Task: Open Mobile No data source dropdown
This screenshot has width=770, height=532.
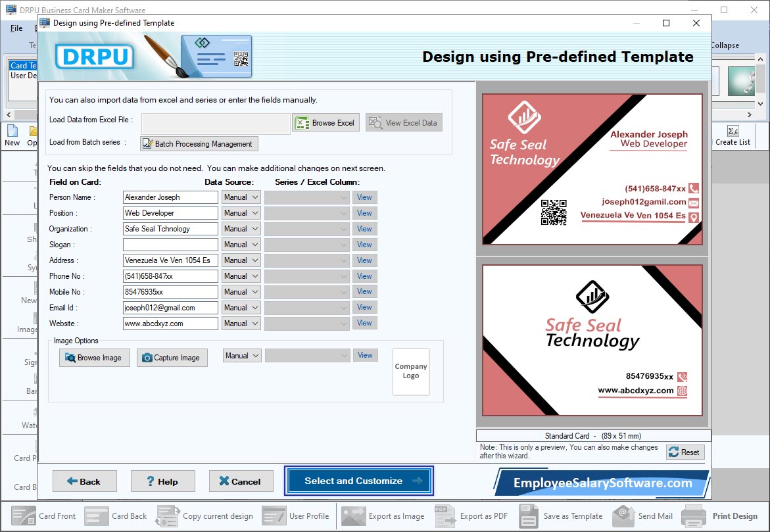Action: (241, 292)
